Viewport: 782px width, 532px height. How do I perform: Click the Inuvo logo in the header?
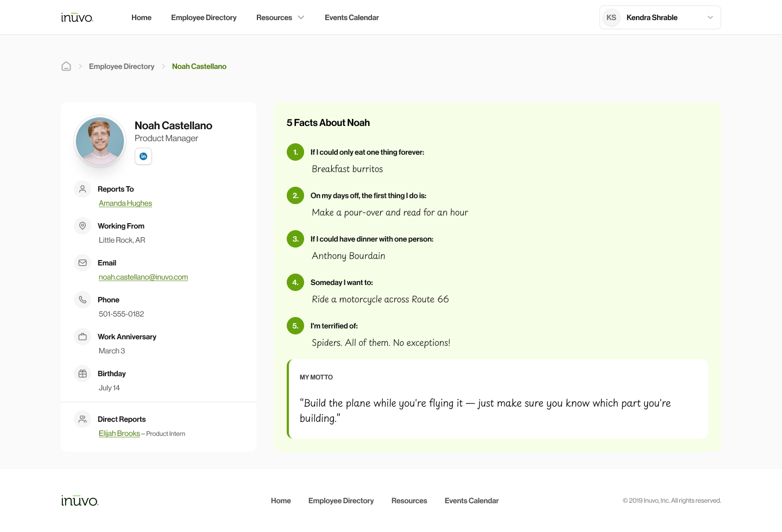(x=77, y=17)
